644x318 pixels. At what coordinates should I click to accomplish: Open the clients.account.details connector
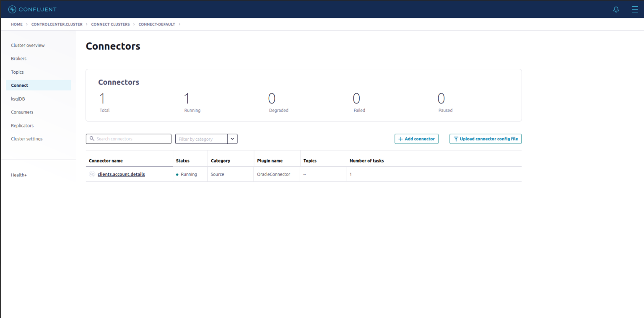(121, 174)
